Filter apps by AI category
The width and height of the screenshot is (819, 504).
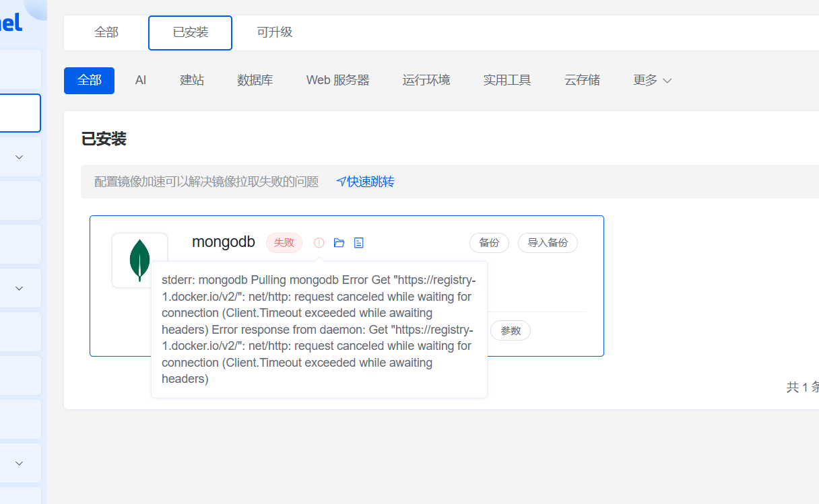click(x=141, y=80)
